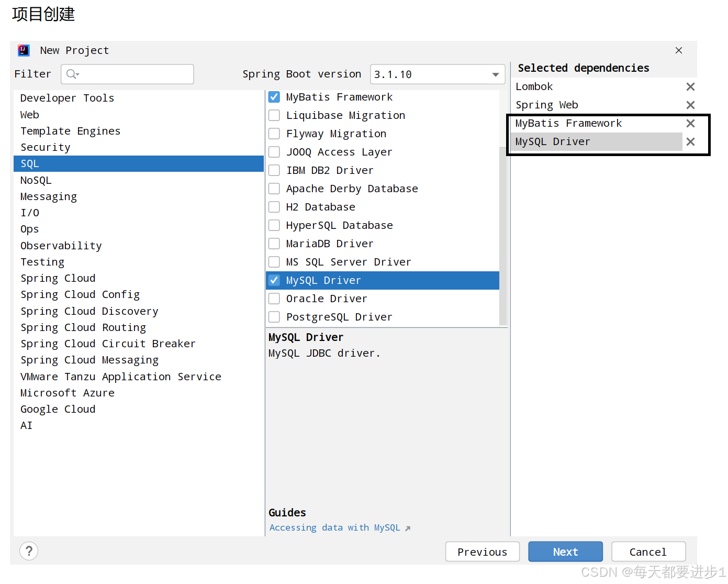Check Liquibase Migration checkbox

[x=274, y=115]
